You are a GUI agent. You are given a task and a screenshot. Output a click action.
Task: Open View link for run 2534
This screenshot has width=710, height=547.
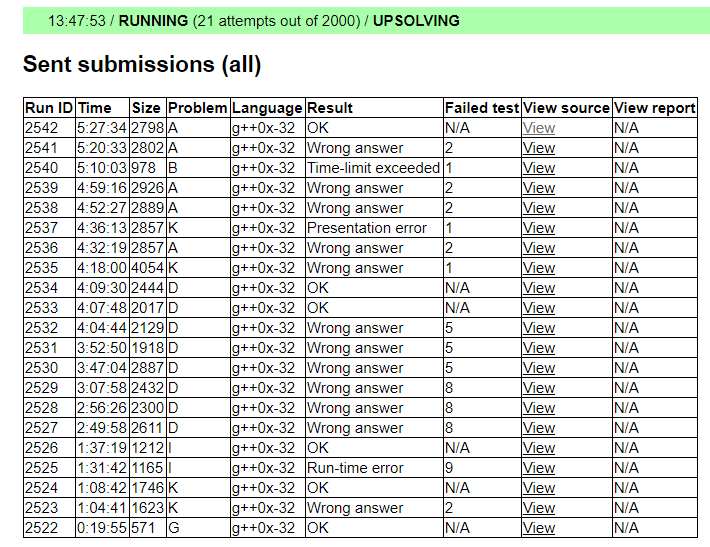point(538,288)
